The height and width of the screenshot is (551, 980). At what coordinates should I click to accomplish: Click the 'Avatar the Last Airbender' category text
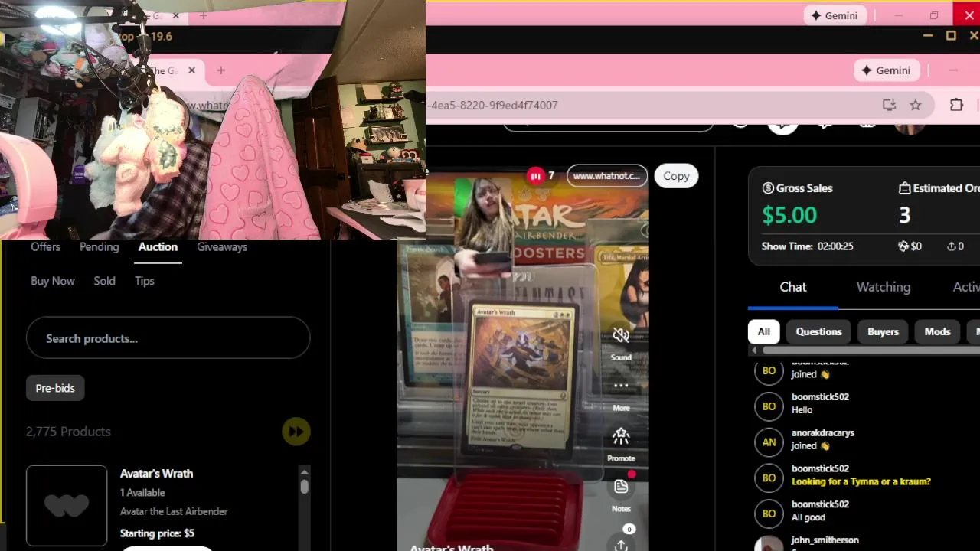[174, 511]
